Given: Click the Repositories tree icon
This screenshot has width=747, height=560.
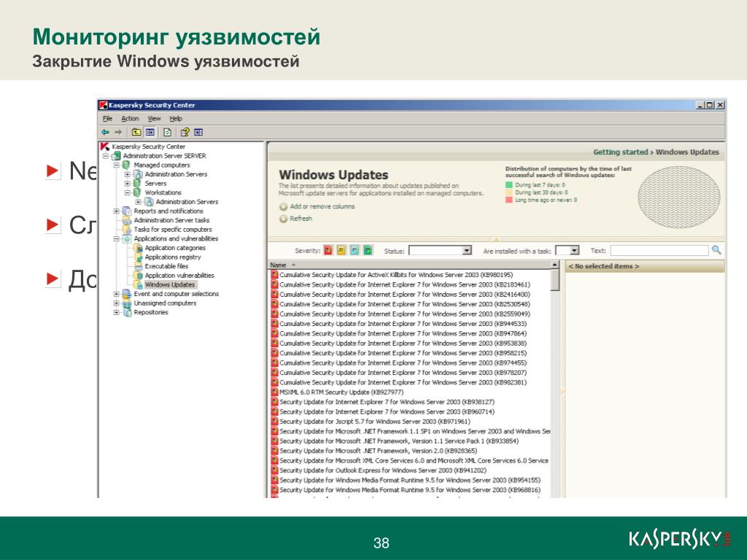Looking at the screenshot, I should [127, 312].
